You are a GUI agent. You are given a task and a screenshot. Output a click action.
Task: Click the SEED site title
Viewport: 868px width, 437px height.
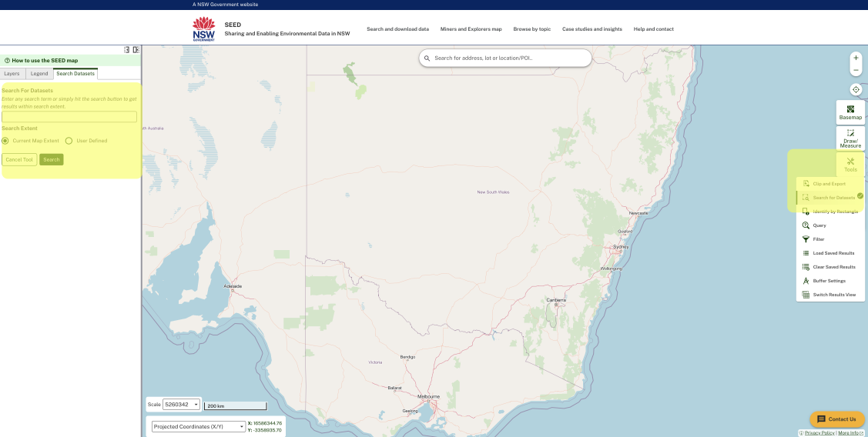[233, 25]
